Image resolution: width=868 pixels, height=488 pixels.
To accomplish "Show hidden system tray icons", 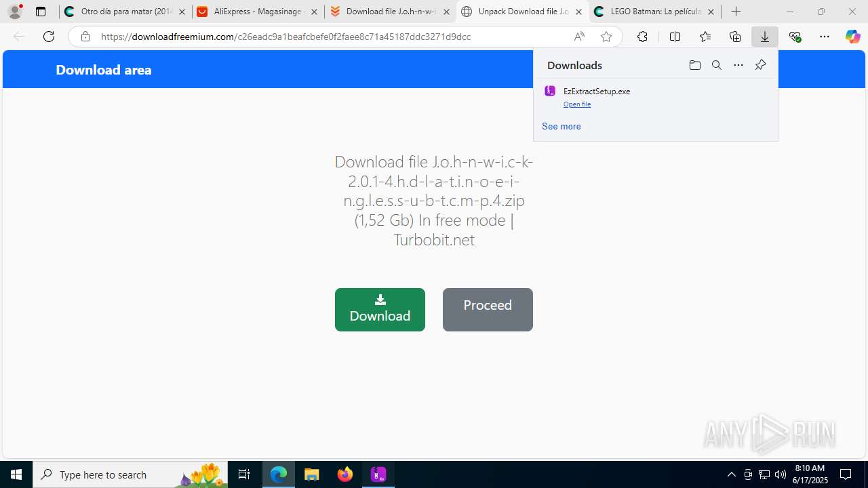I will pos(732,474).
